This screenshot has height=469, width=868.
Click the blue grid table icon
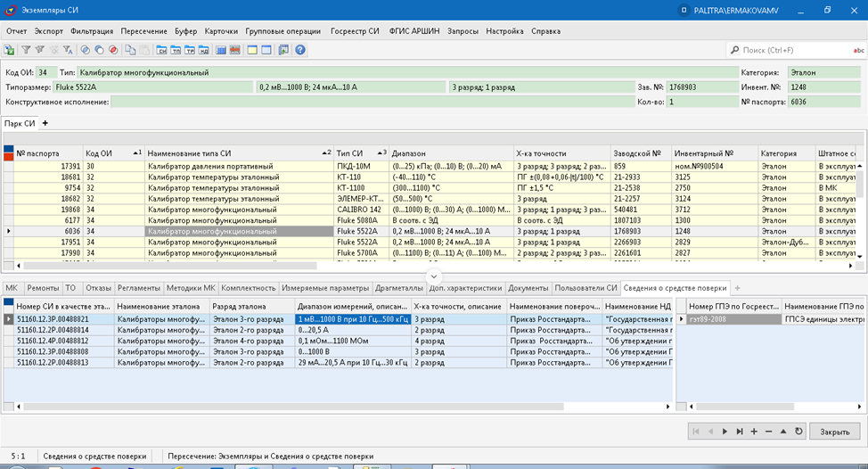coord(221,50)
